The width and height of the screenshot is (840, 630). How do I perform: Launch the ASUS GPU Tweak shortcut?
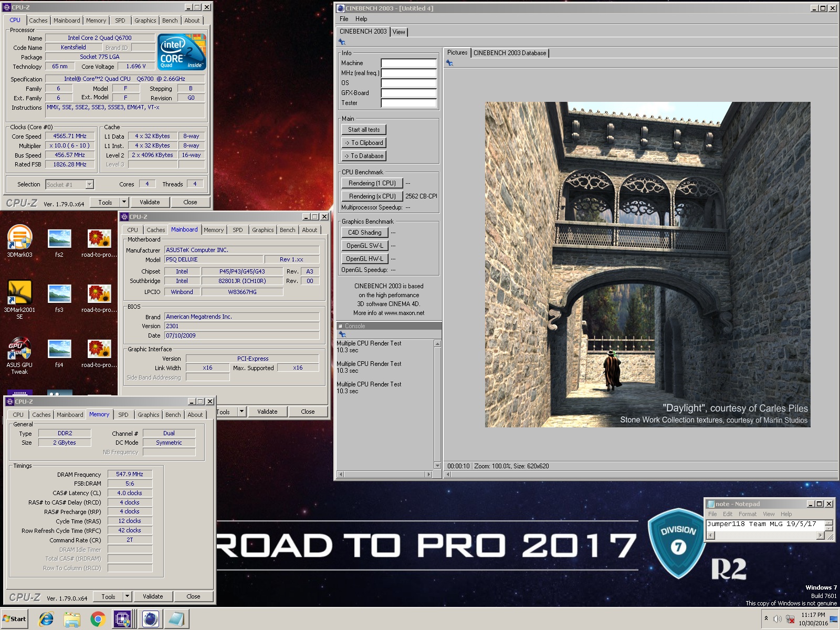[x=19, y=355]
